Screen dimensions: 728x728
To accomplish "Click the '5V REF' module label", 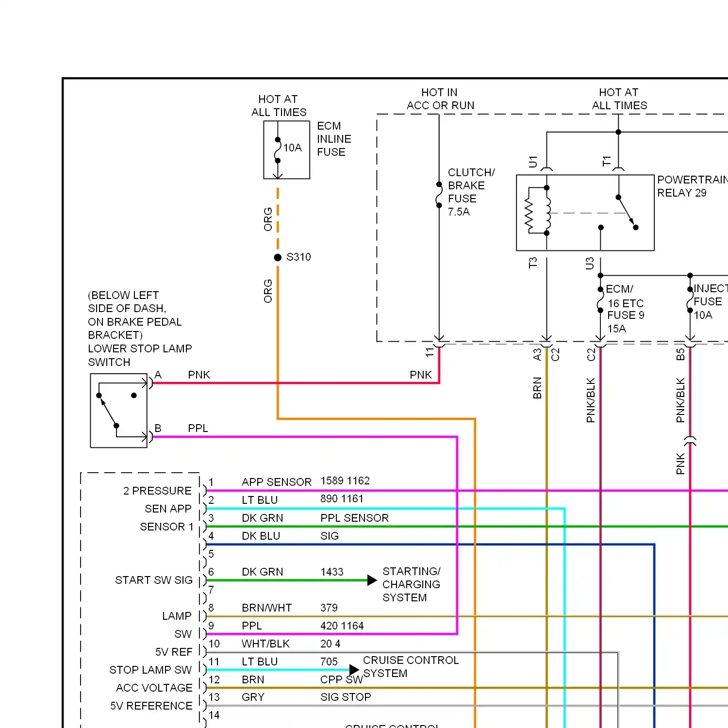I will 174,652.
